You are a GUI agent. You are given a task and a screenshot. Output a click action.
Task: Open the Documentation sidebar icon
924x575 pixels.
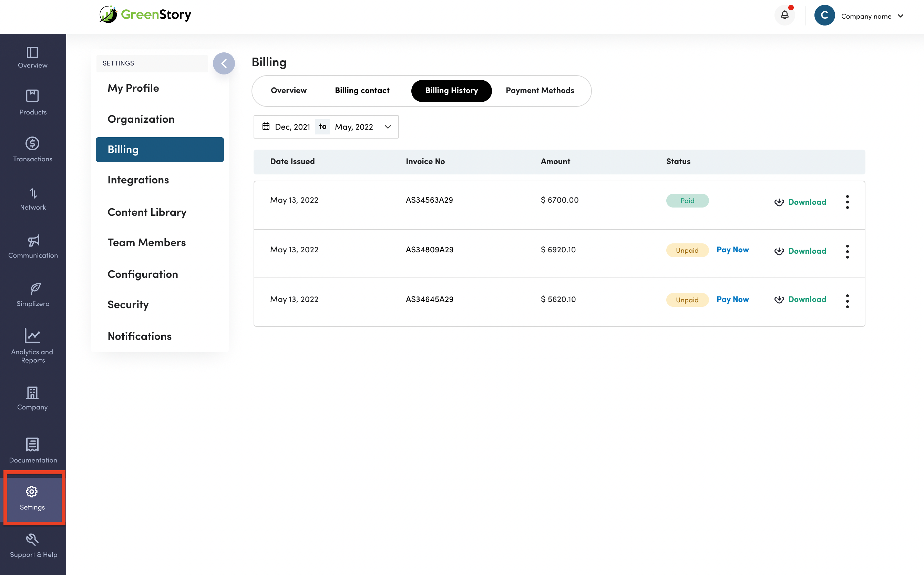[x=33, y=445]
